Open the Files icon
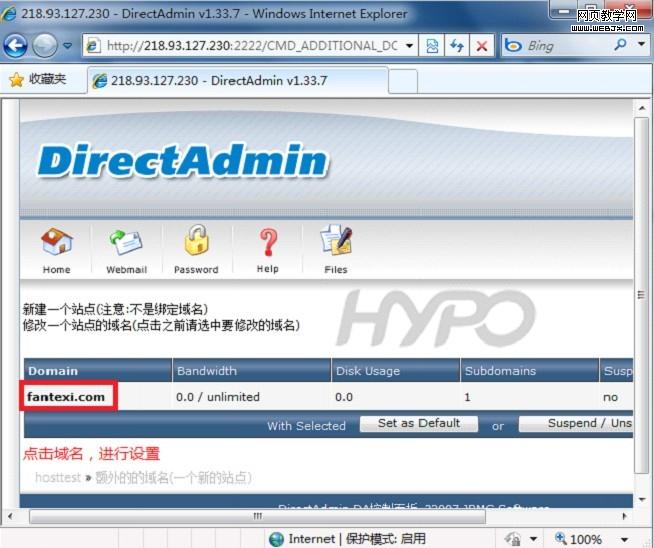 click(x=336, y=243)
